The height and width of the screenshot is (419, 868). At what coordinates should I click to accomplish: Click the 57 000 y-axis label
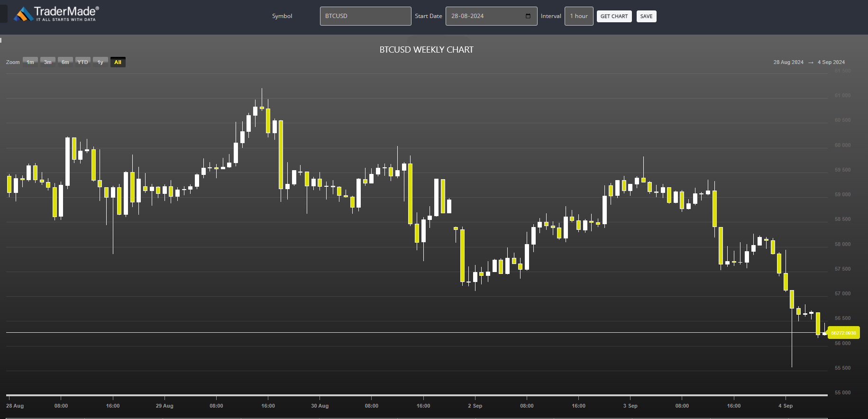click(842, 293)
